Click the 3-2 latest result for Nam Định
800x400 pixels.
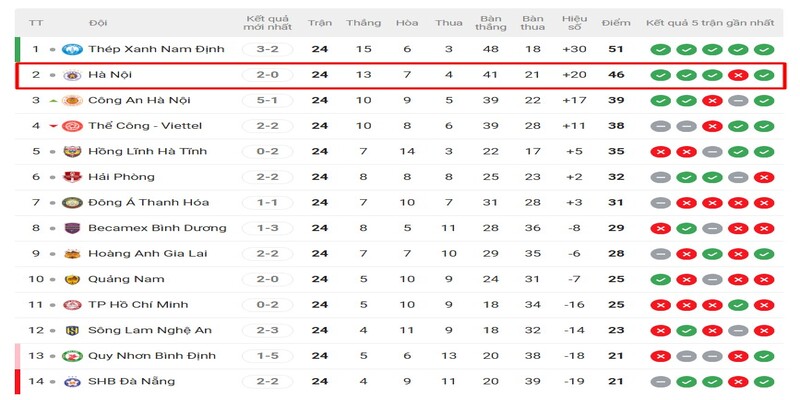point(267,49)
